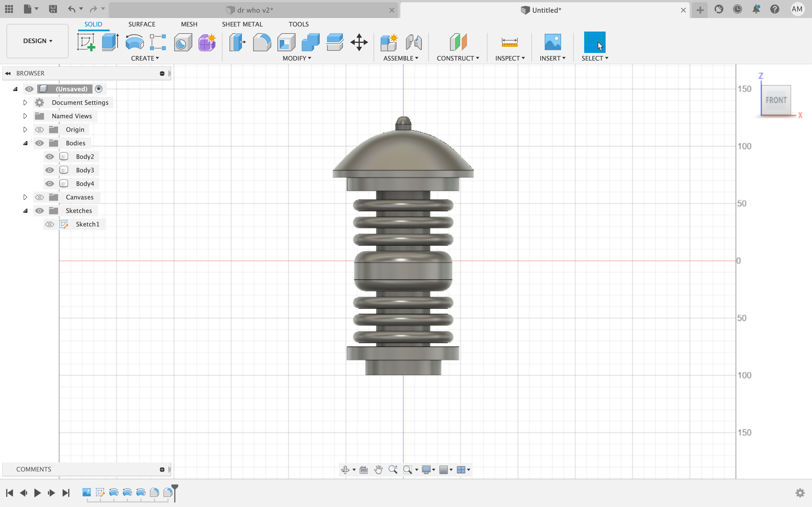This screenshot has width=812, height=507.
Task: Select the Create Sketch tool
Action: [86, 42]
